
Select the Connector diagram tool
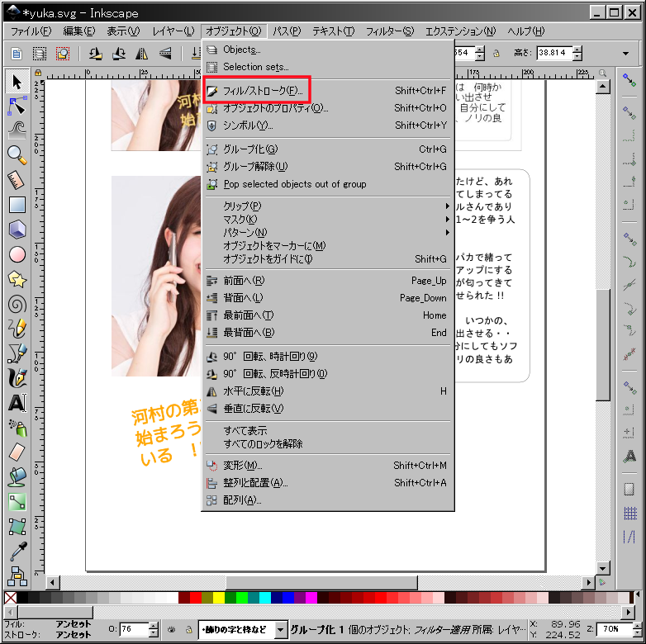pos(17,575)
